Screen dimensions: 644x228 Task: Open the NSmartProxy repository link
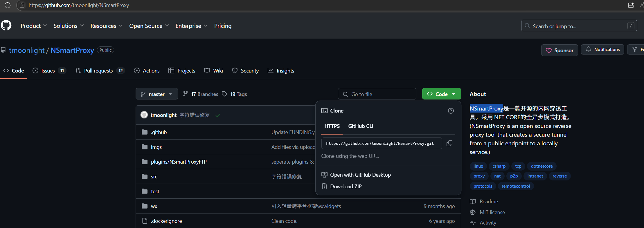[x=72, y=50]
